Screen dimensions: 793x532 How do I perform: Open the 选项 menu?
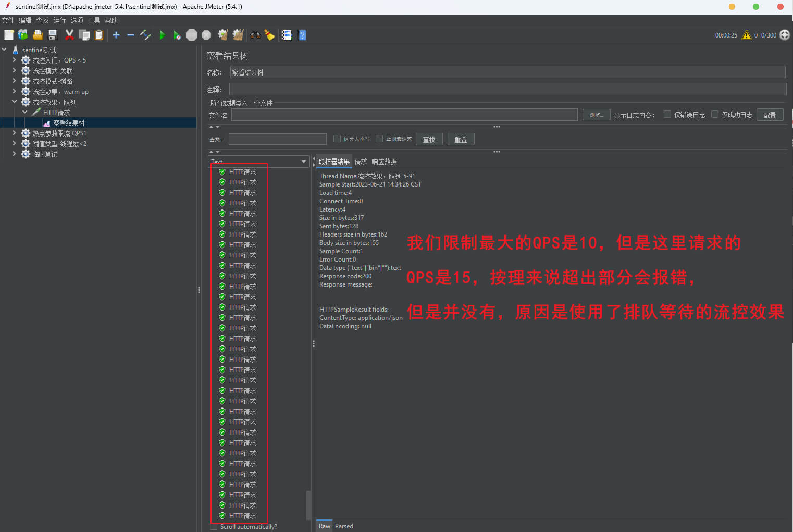coord(77,20)
